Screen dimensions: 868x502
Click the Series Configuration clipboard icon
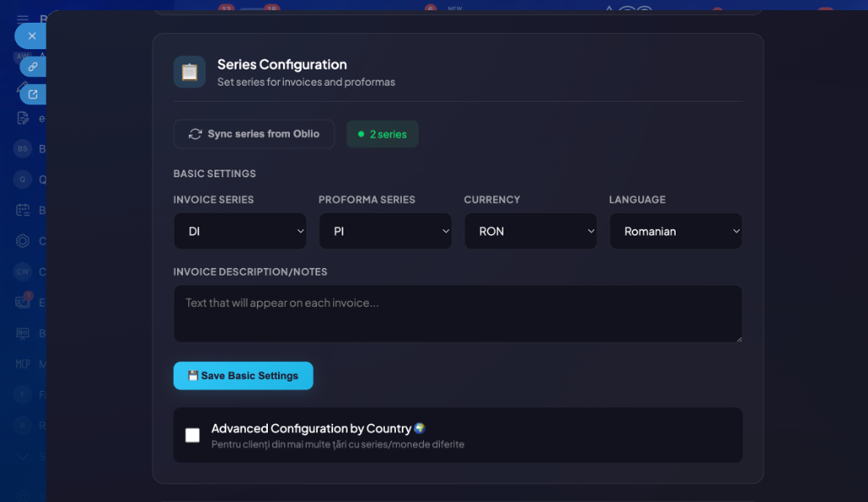(x=189, y=72)
